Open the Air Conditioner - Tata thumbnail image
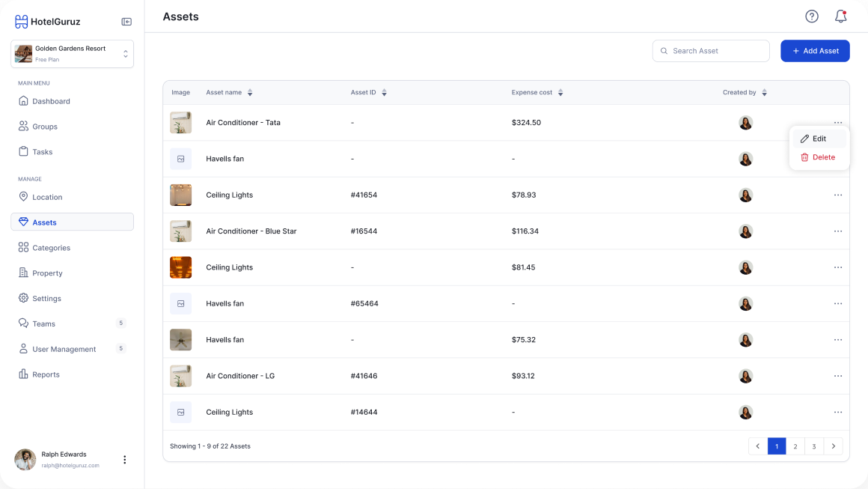Viewport: 868px width, 489px height. pyautogui.click(x=180, y=123)
